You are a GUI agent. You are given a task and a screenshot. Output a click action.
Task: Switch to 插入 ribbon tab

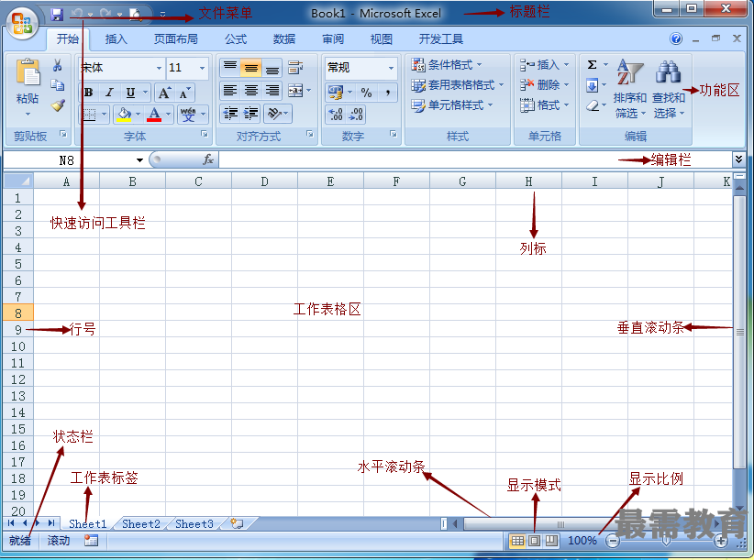tap(116, 38)
